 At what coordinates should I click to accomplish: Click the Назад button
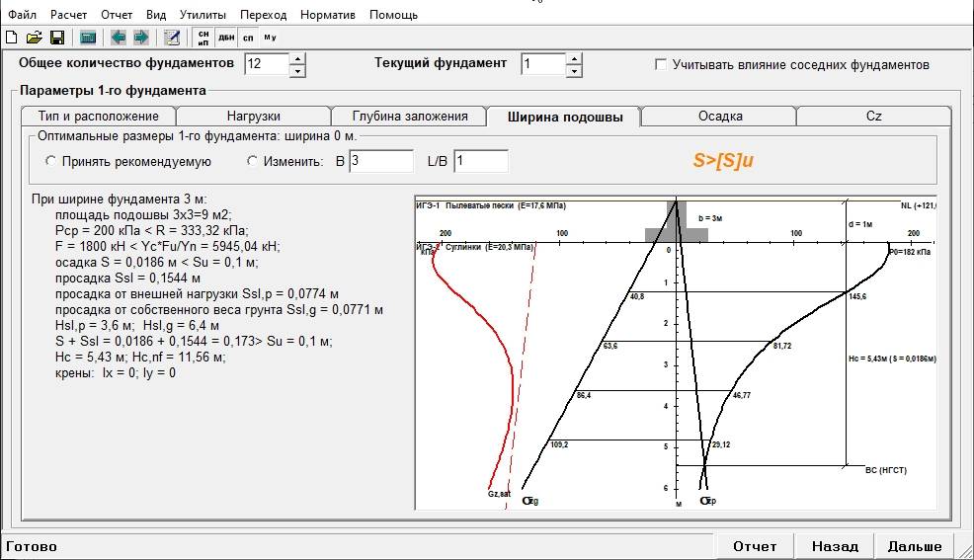point(835,546)
